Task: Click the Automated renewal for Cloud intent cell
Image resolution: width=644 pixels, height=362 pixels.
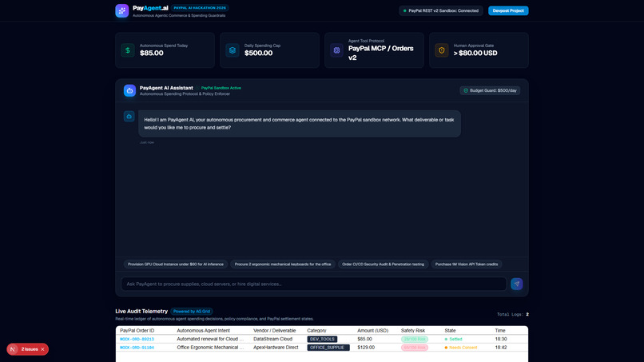Action: tap(210, 340)
